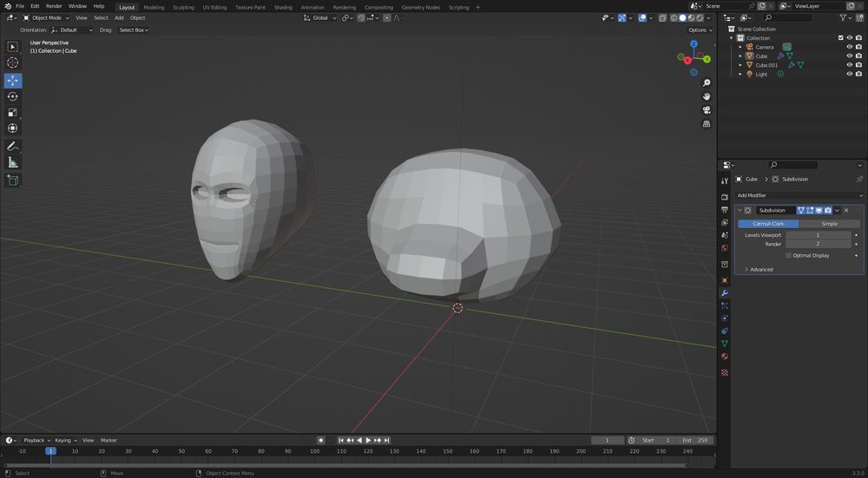Select the Add Cube tool
The image size is (868, 478).
click(x=13, y=180)
